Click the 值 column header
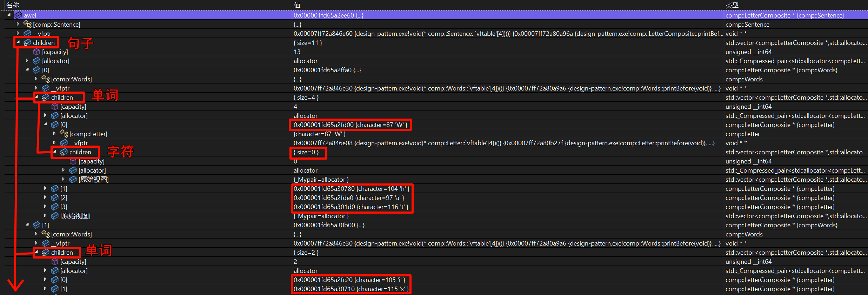 pos(297,5)
